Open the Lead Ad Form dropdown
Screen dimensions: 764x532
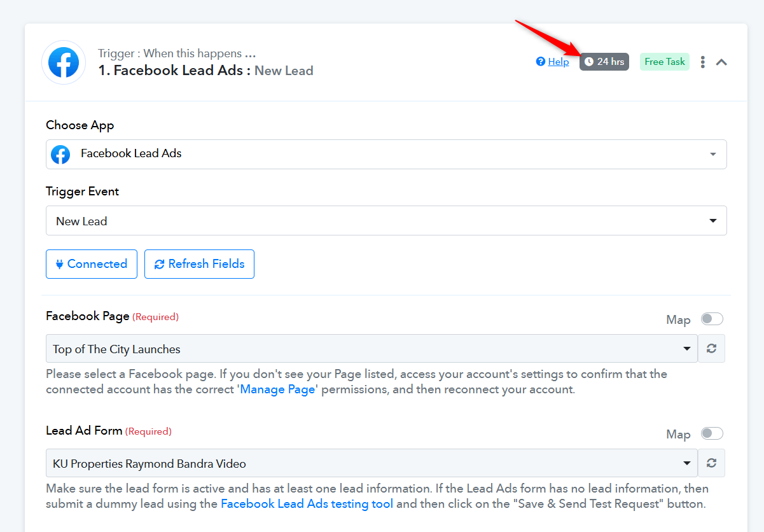pos(372,463)
